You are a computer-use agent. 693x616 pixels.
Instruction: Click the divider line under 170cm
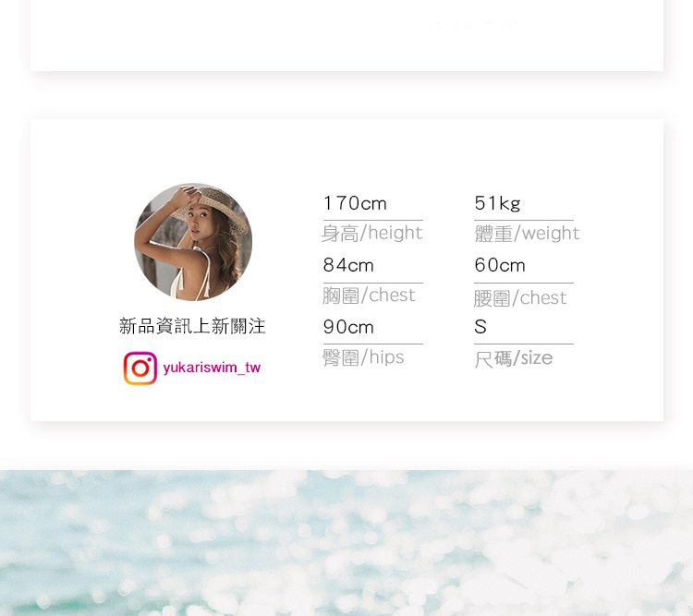tap(373, 220)
